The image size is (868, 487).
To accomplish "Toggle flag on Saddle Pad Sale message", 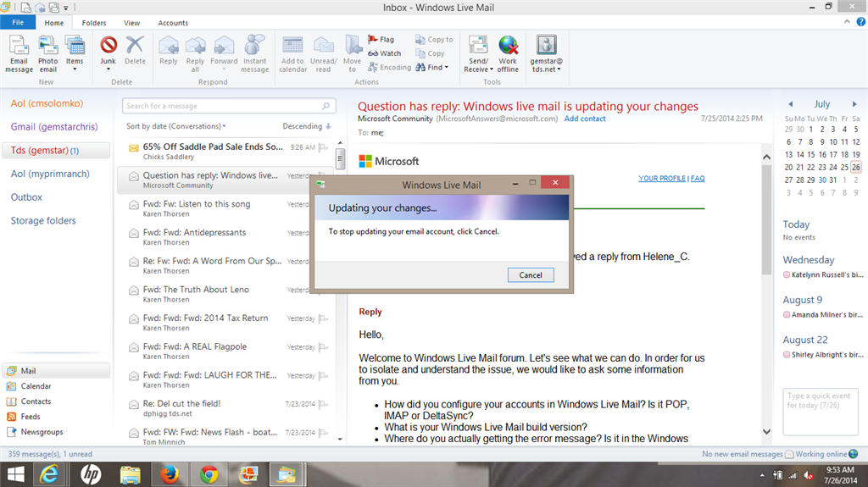I will tap(323, 147).
